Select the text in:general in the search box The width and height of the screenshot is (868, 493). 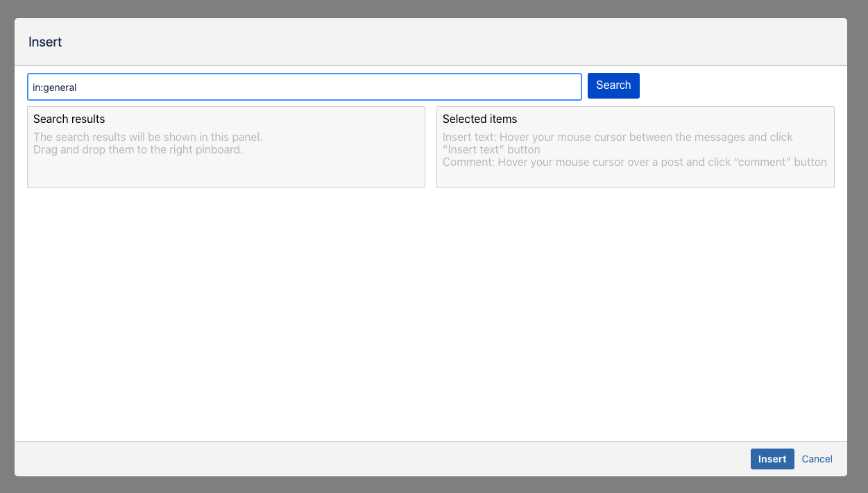[x=56, y=87]
